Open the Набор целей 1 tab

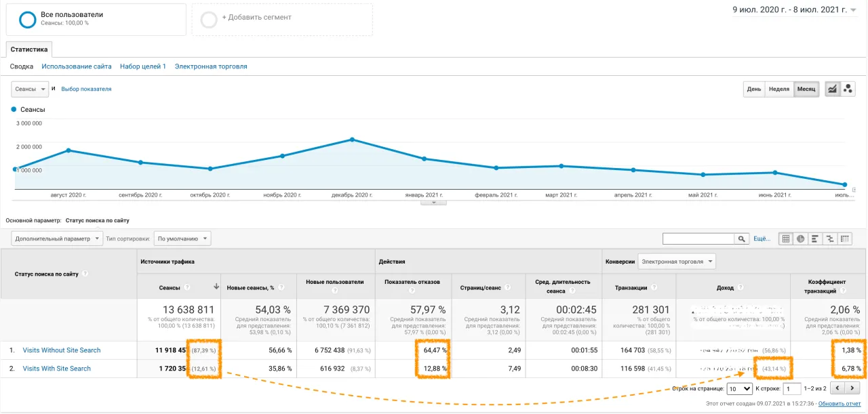pyautogui.click(x=143, y=66)
